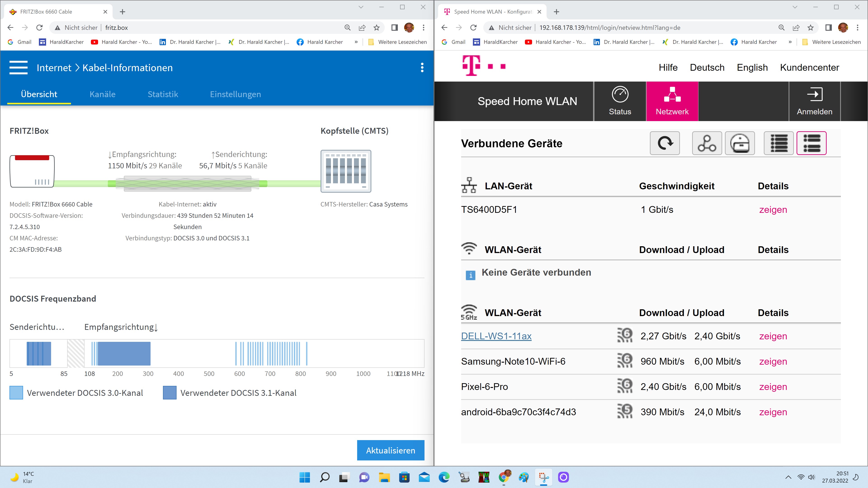868x488 pixels.
Task: Open the DELL-WS1-11ax device link
Action: 496,336
